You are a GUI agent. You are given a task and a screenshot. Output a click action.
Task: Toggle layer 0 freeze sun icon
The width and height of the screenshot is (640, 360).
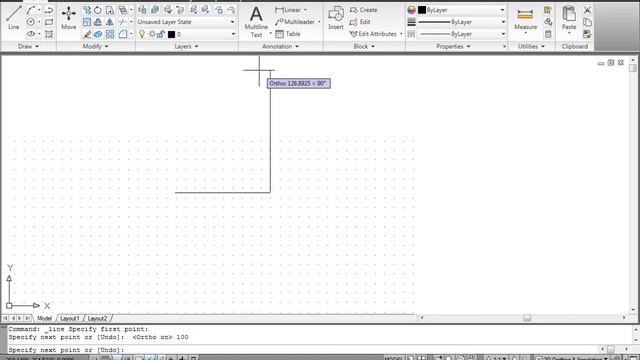tap(152, 34)
